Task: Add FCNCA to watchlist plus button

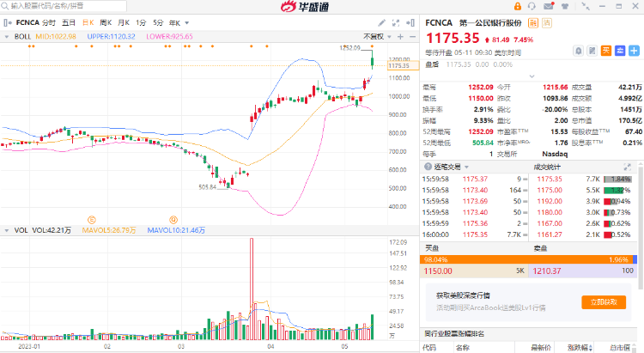Action: 635,51
